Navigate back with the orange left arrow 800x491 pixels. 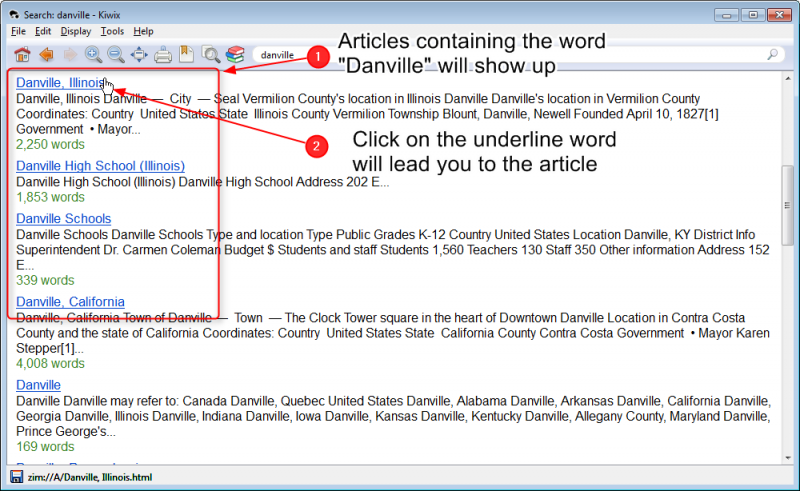46,54
